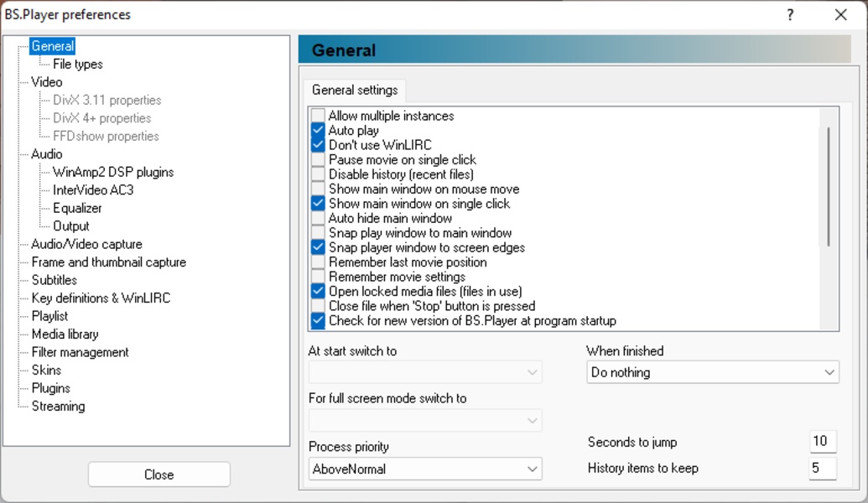Viewport: 868px width, 503px height.
Task: Click the help question mark icon
Action: (x=790, y=15)
